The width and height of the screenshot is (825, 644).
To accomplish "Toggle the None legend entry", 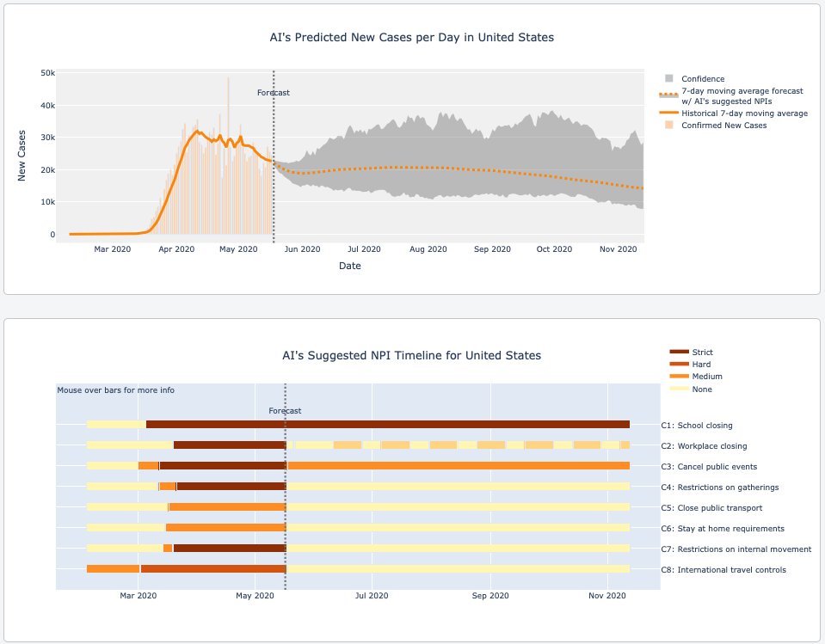I will tap(702, 389).
